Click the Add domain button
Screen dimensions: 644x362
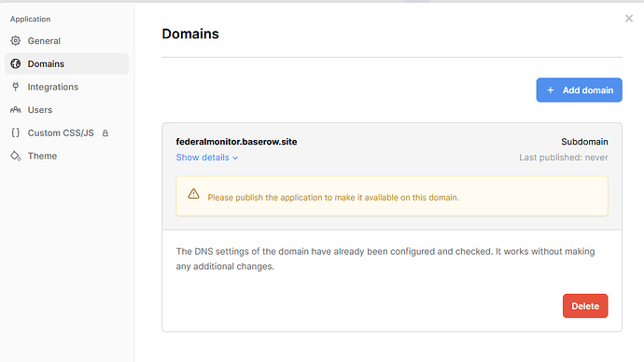click(x=579, y=90)
